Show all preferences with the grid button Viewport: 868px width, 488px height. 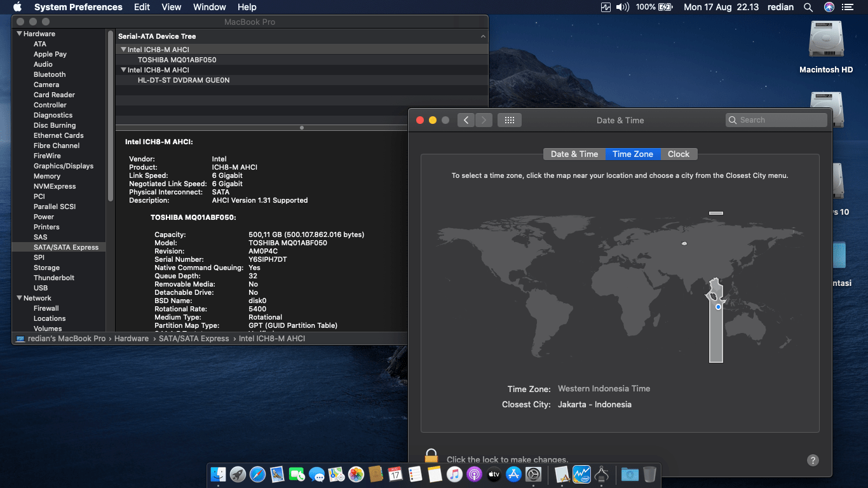pyautogui.click(x=510, y=120)
